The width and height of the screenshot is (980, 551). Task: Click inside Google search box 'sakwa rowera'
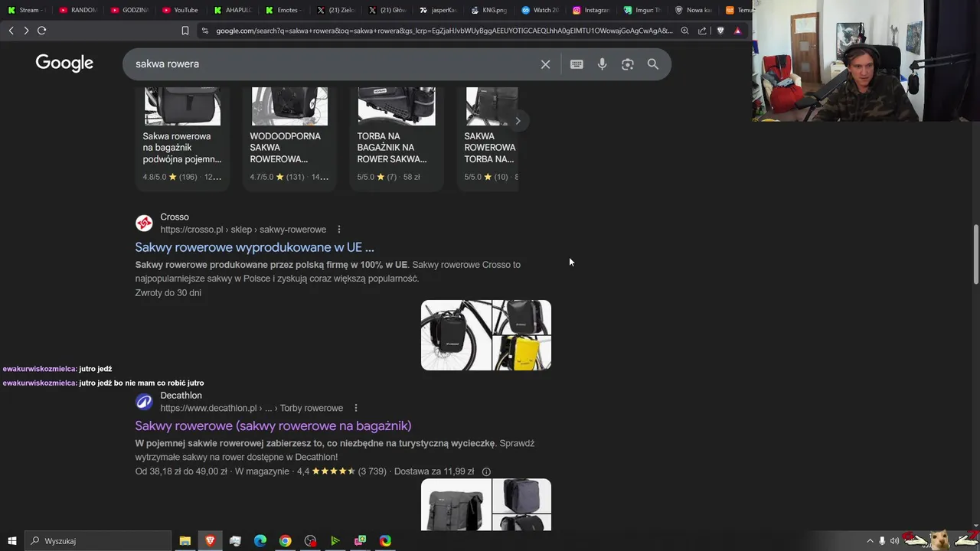[x=329, y=64]
